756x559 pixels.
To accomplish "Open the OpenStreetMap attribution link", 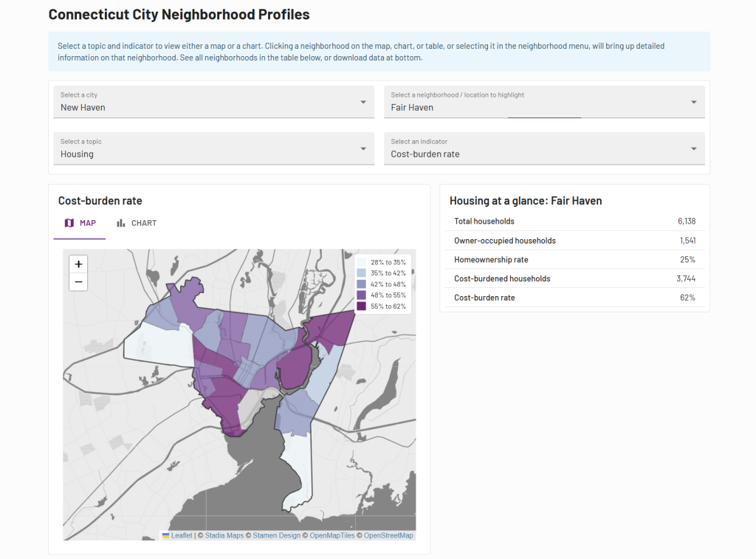I will click(388, 535).
